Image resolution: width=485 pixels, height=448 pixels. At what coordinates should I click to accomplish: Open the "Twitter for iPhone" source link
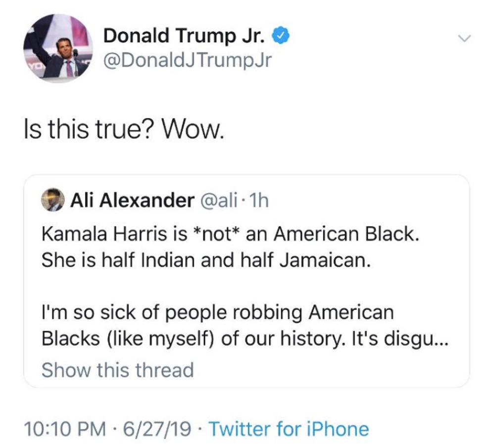pos(289,429)
